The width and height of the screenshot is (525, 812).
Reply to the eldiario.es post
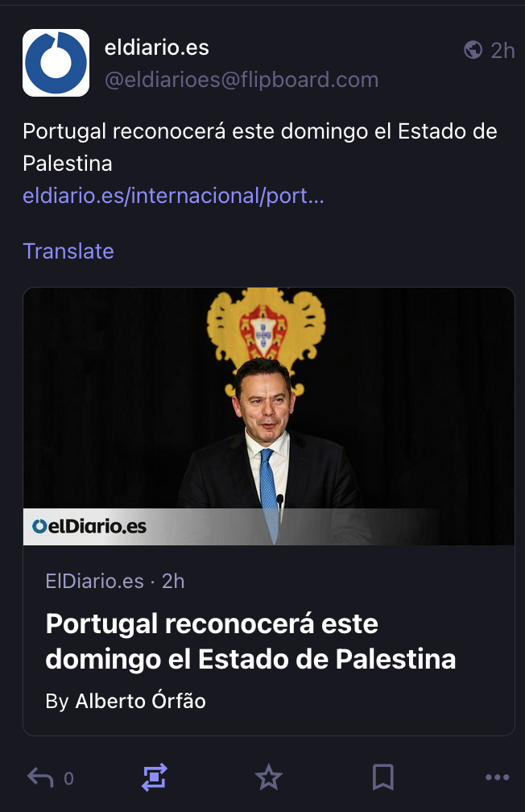pos(40,777)
